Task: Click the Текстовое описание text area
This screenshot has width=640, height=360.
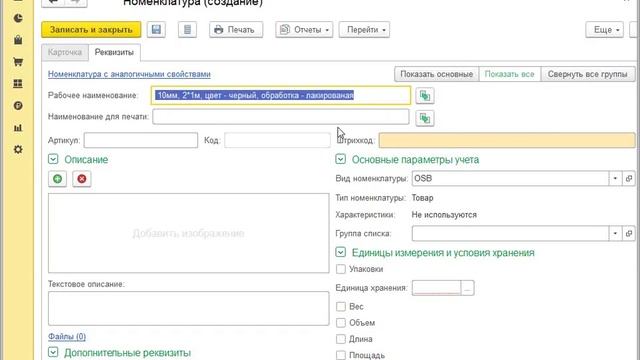Action: coord(189,308)
